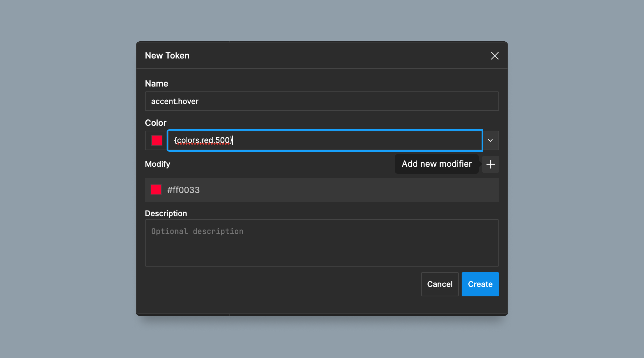The image size is (644, 358).
Task: Focus the color field with {colors.red.500}
Action: [325, 140]
